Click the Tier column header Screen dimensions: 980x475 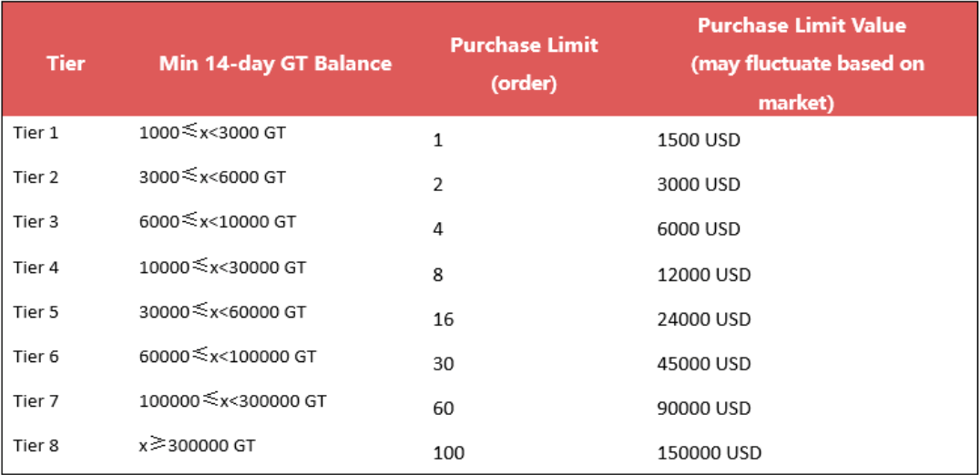pos(66,64)
